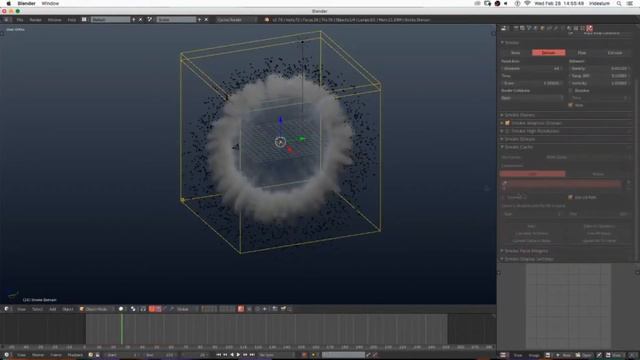Select Light compression option

pos(532,174)
